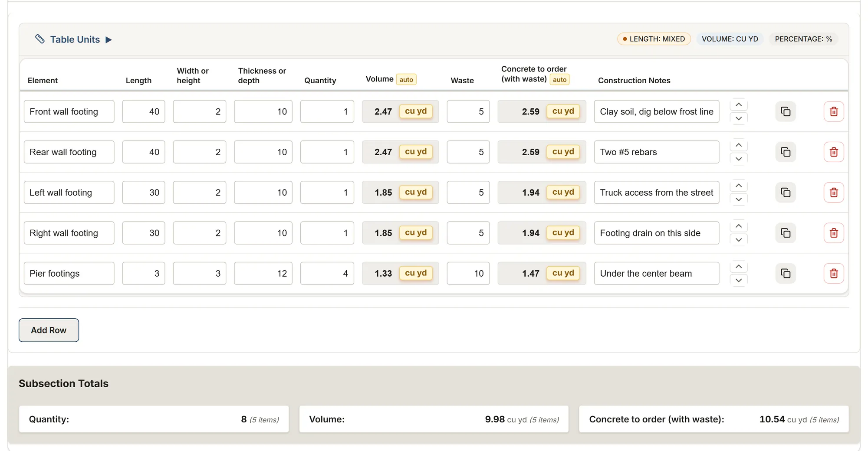
Task: Delete the Front wall footing row
Action: tap(834, 111)
